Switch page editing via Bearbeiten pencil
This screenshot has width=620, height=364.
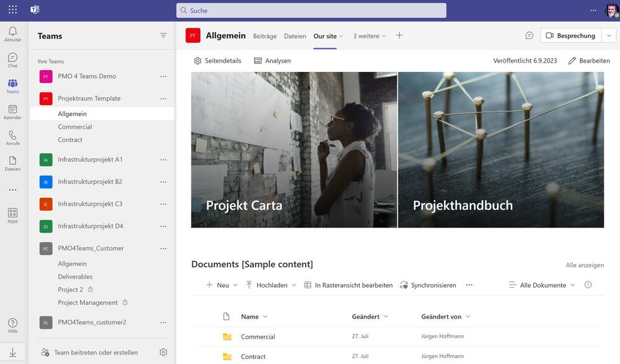590,60
